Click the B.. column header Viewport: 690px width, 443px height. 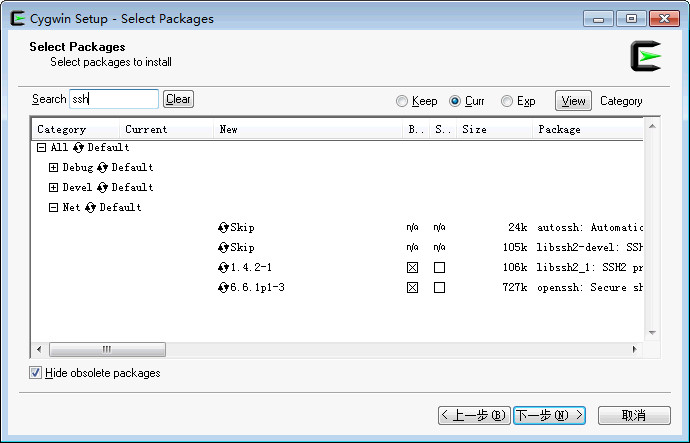(416, 129)
